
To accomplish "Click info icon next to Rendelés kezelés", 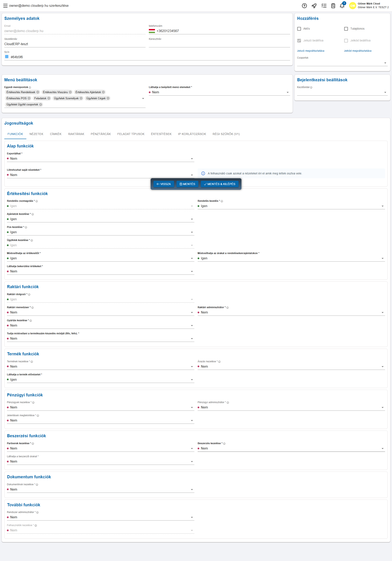I will [x=222, y=201].
